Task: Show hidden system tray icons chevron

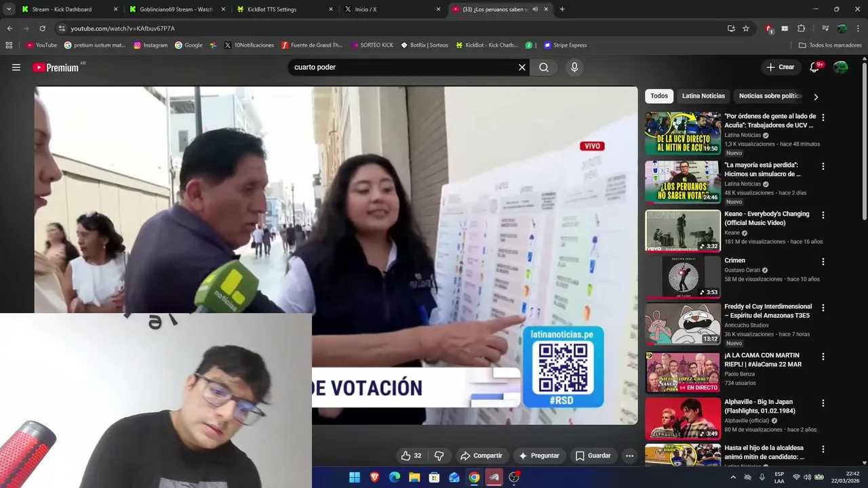Action: click(x=733, y=477)
